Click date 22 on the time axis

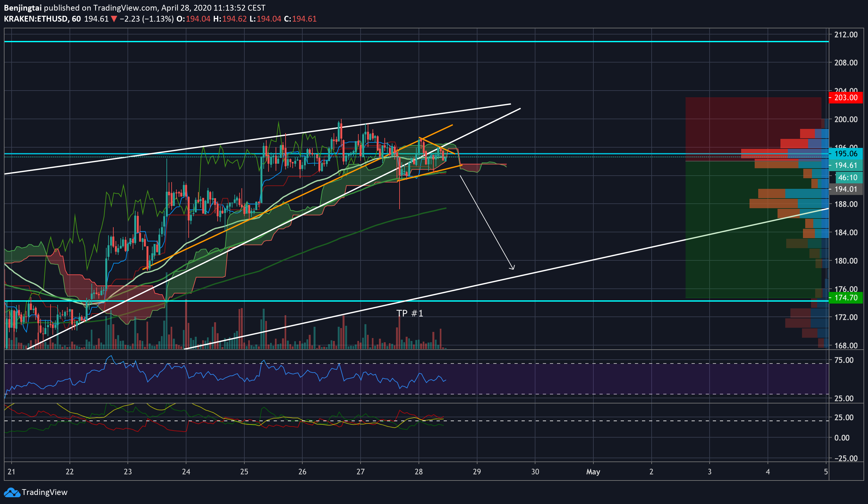(x=70, y=471)
